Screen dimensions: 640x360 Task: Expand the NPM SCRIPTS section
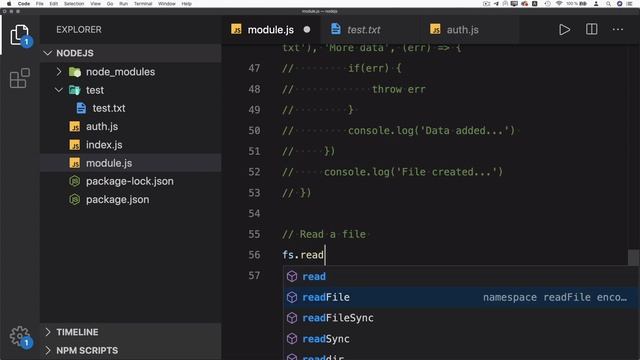(x=131, y=350)
